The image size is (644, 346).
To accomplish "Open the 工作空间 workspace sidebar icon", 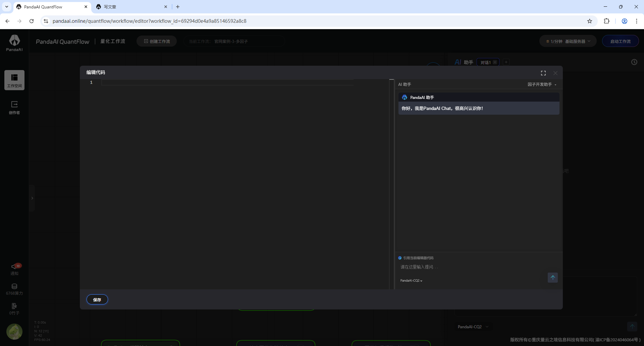I will [x=14, y=80].
